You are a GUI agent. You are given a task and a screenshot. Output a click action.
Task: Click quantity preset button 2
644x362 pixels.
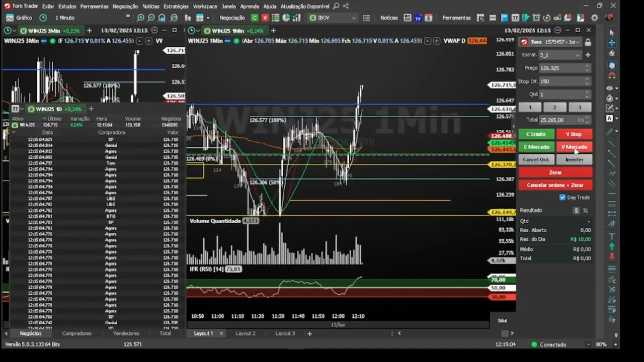click(554, 107)
